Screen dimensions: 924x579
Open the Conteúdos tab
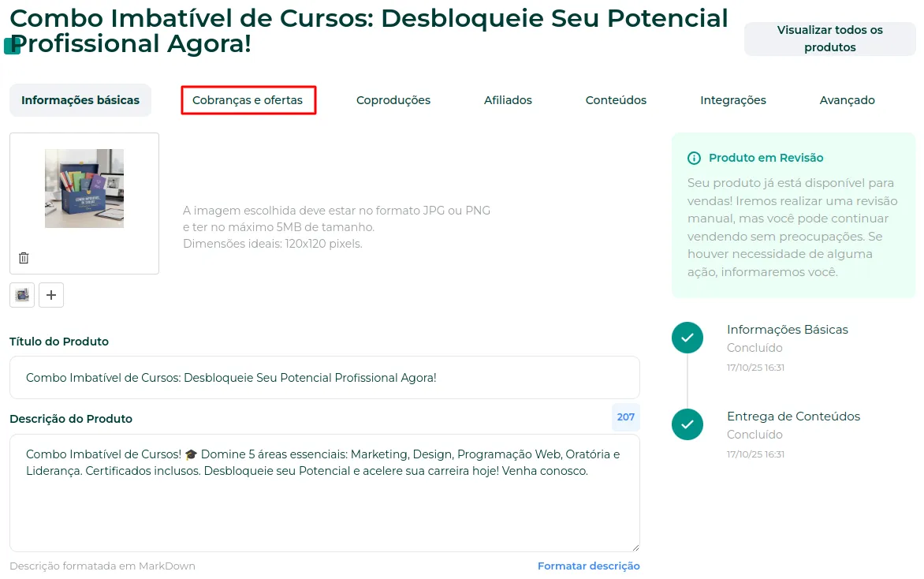(x=616, y=100)
